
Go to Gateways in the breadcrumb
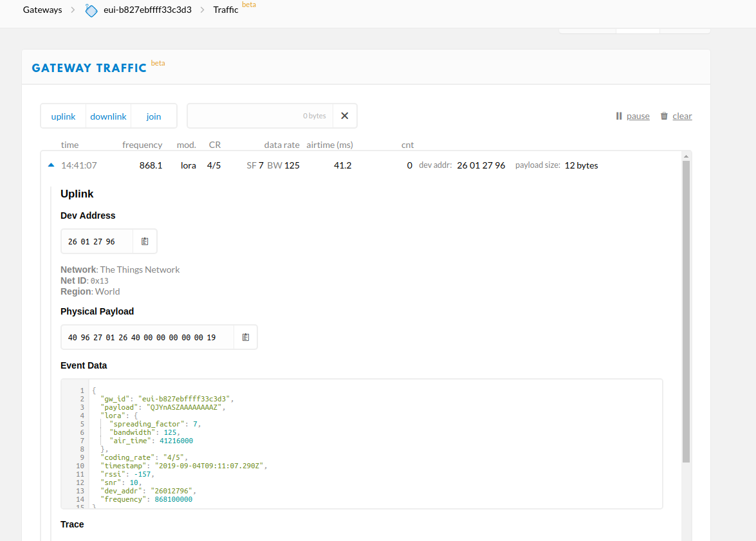(42, 10)
